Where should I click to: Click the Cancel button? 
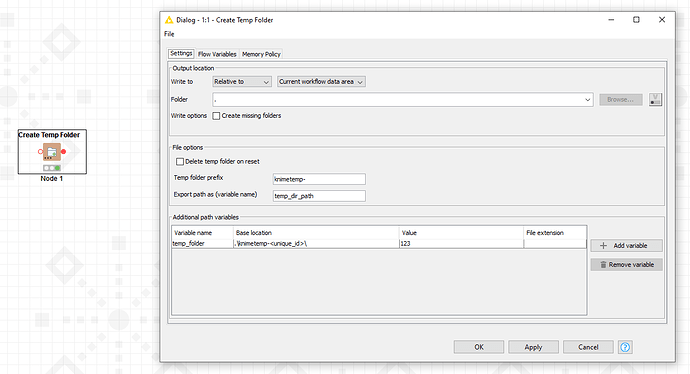588,347
